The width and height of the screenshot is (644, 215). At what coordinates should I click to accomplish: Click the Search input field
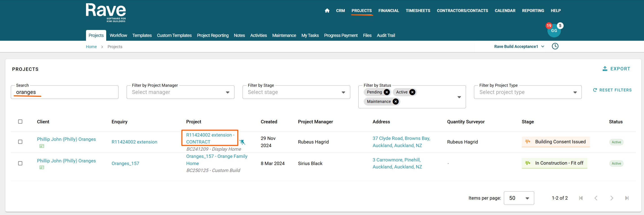[65, 92]
